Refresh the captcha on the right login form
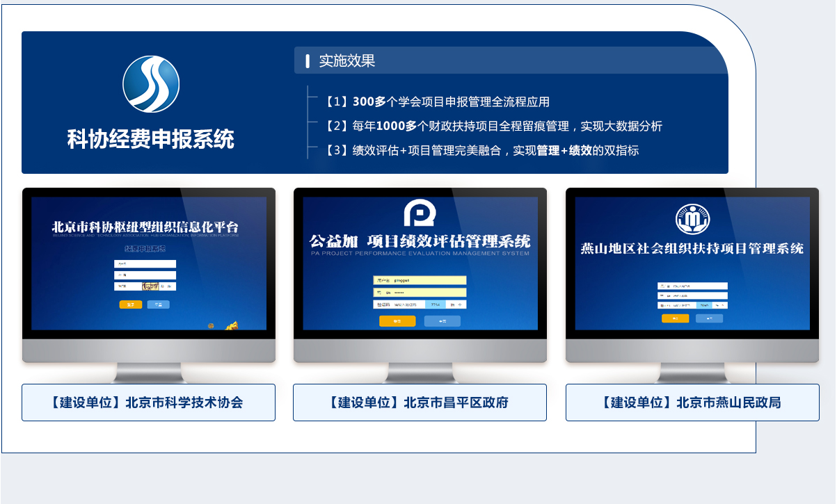This screenshot has height=504, width=837. (721, 305)
